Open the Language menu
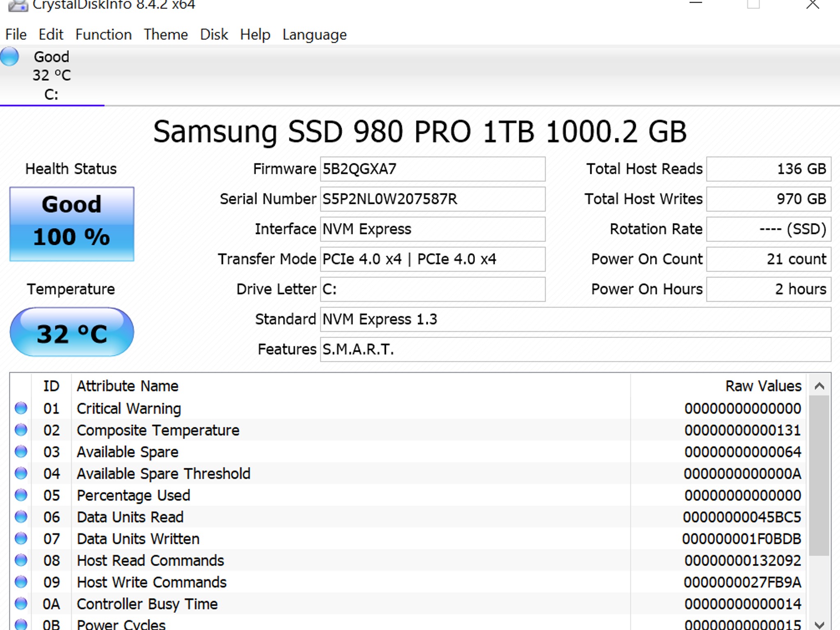Viewport: 840px width, 630px height. [x=314, y=34]
